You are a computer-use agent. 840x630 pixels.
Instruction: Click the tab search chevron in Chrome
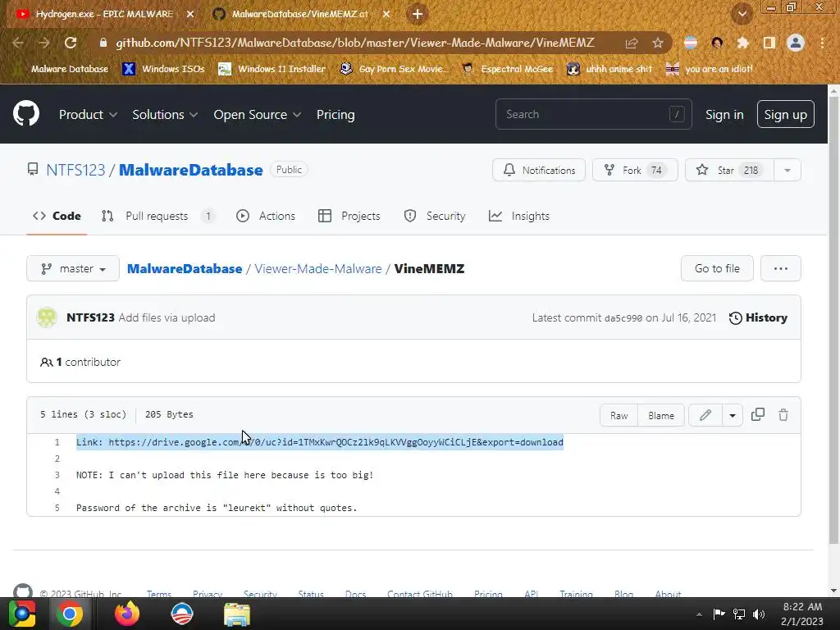[x=742, y=14]
